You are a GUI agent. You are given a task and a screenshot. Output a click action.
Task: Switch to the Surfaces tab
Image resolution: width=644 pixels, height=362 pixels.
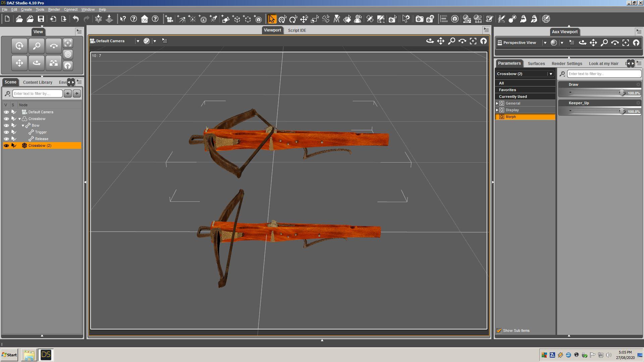click(x=536, y=63)
